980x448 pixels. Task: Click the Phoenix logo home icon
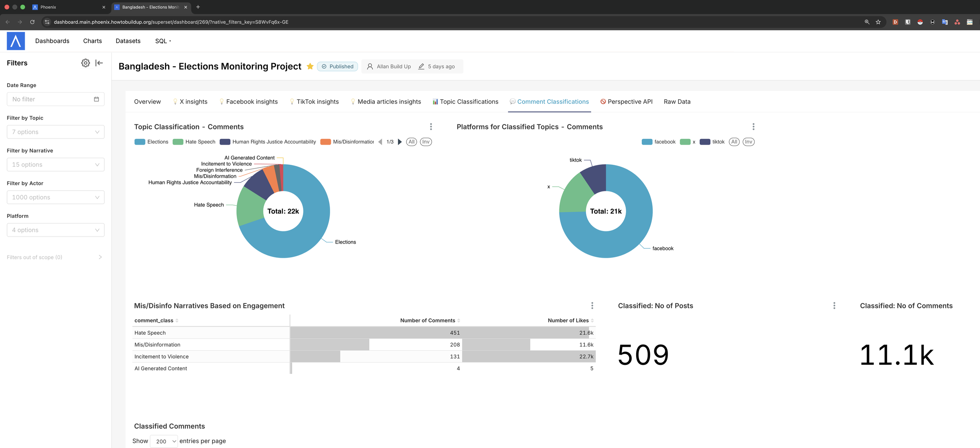pos(16,41)
